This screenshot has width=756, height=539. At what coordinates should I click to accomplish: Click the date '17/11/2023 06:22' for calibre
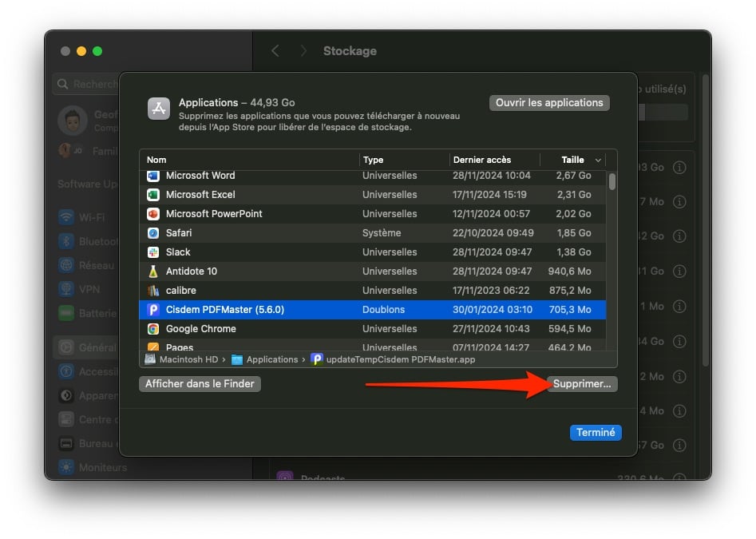point(491,290)
